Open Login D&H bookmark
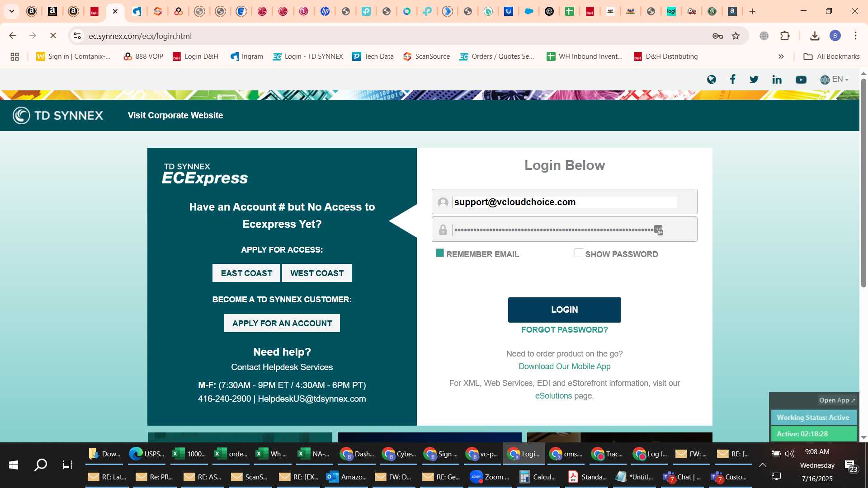Image resolution: width=868 pixels, height=488 pixels. coord(195,56)
